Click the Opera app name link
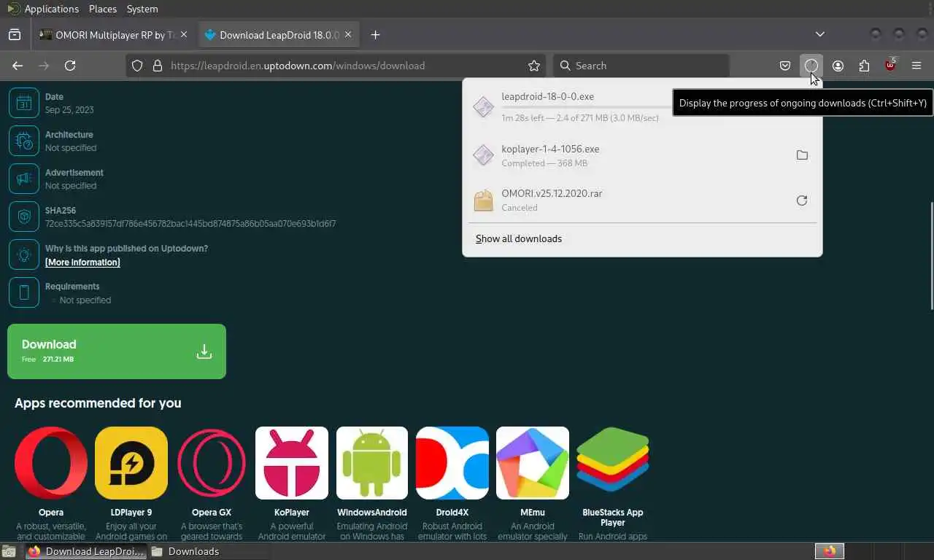The width and height of the screenshot is (934, 560). (x=51, y=513)
